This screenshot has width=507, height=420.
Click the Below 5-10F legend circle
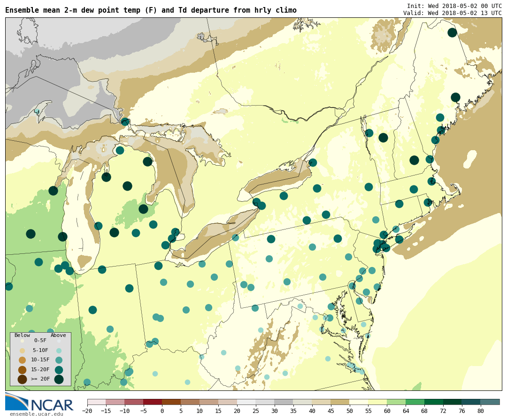[x=22, y=351]
